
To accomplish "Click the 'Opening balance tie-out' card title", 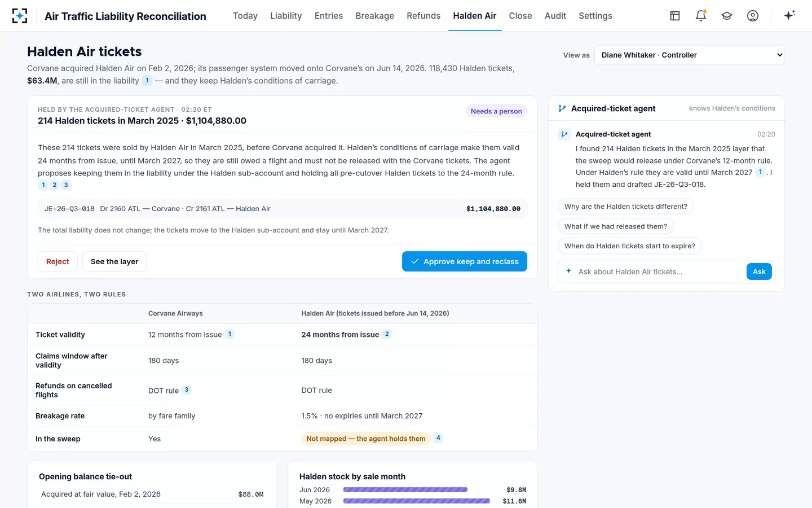I will (x=86, y=476).
